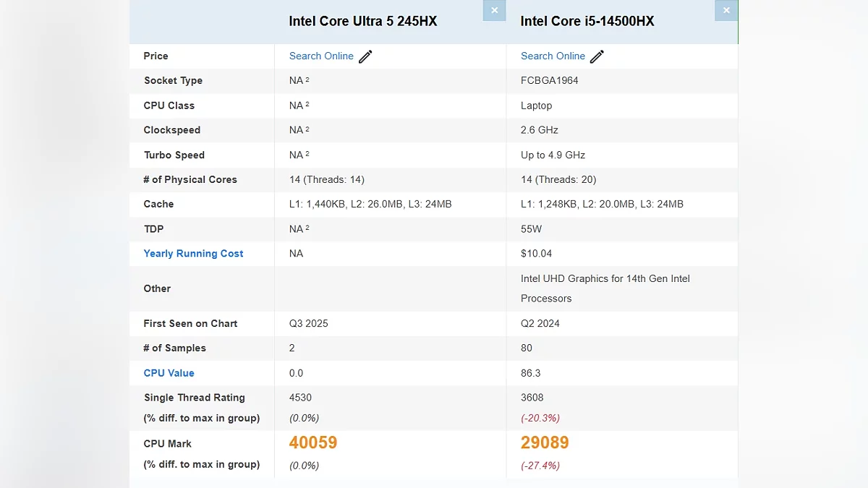Click the Q3 2025 first seen value
Viewport: 868px width, 488px height.
[308, 323]
